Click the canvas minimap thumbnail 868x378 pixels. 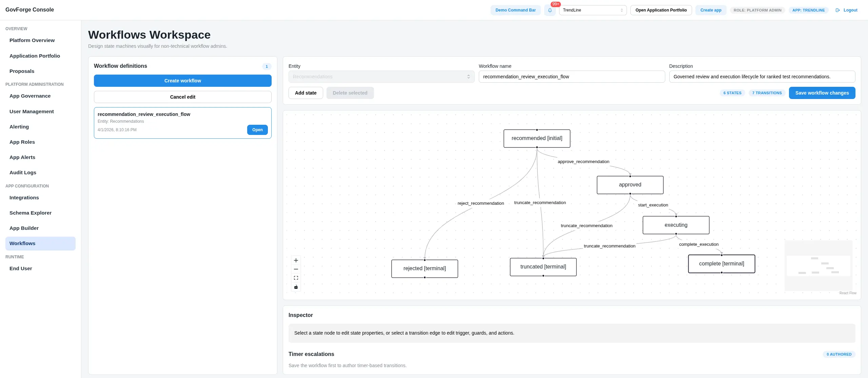818,265
